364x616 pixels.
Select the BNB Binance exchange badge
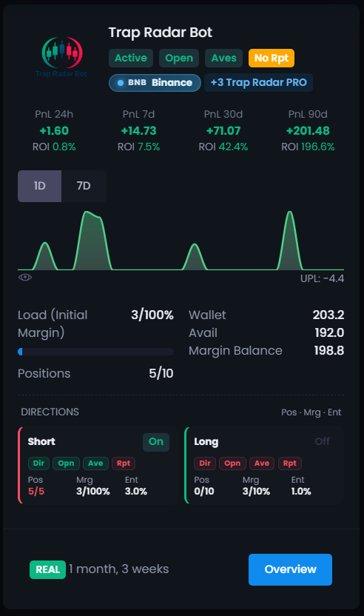click(155, 83)
